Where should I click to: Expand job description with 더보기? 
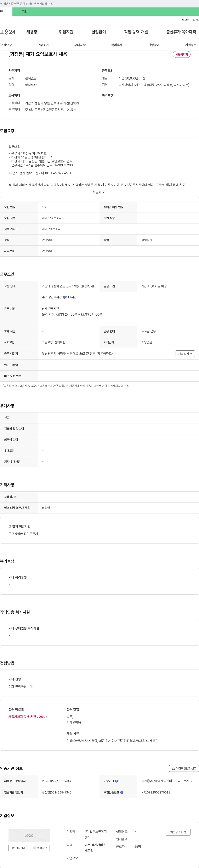tap(99, 192)
